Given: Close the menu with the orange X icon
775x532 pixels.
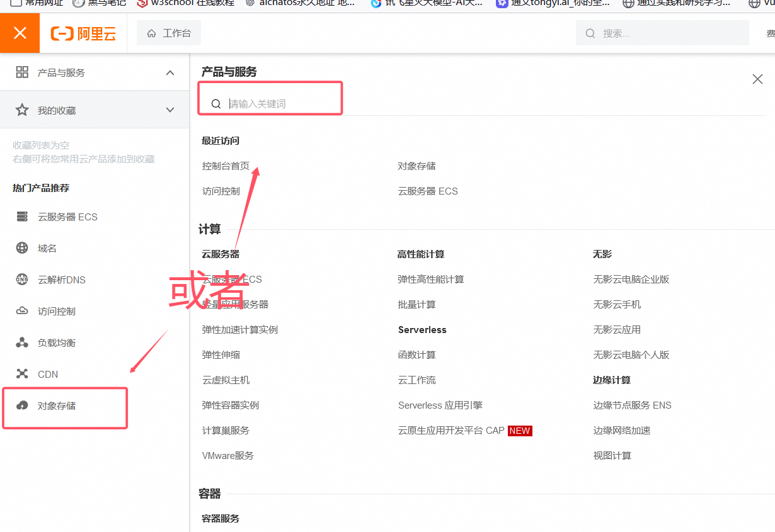Looking at the screenshot, I should (x=20, y=33).
